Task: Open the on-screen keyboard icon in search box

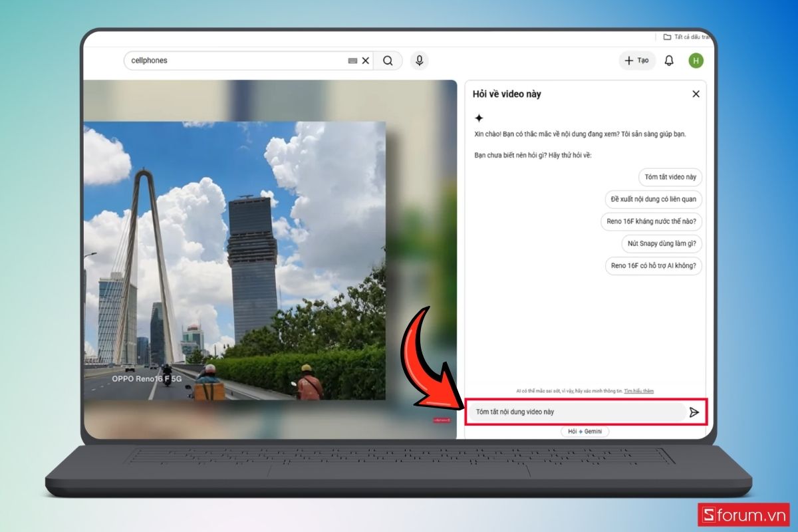Action: tap(352, 61)
